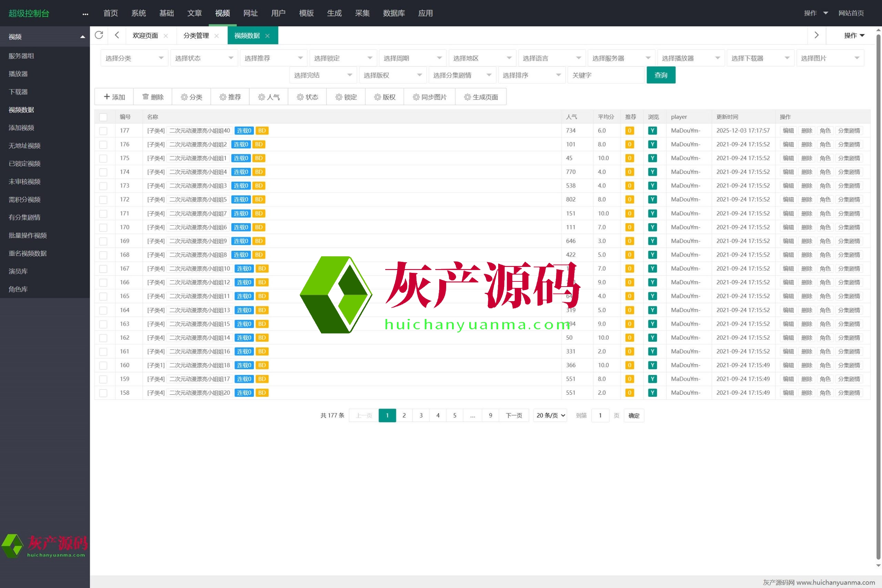Check the select-all header checkbox
882x588 pixels.
point(103,117)
